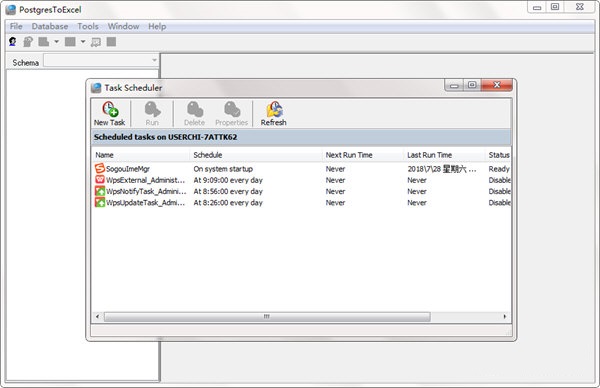The image size is (600, 388).
Task: Click the document-with-hand icon in main toolbar
Action: point(28,42)
